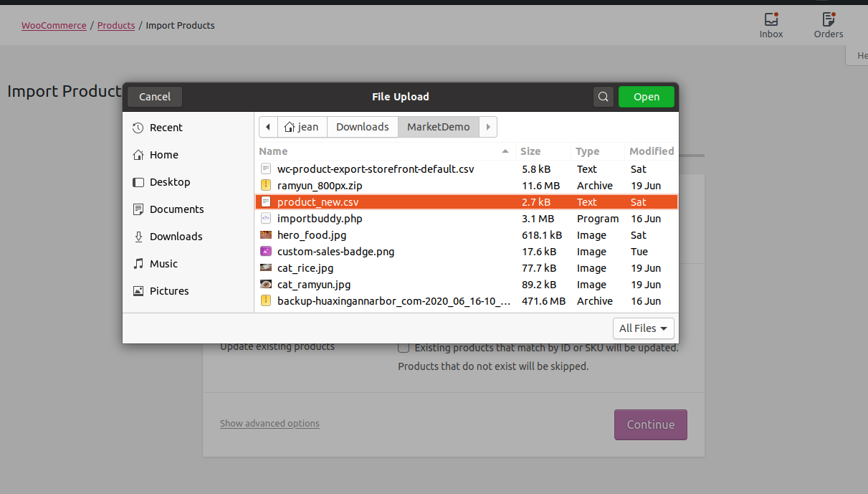Select wc-product-export-storefront-default.csv file row
Viewport: 868px width, 494px height.
coord(467,169)
